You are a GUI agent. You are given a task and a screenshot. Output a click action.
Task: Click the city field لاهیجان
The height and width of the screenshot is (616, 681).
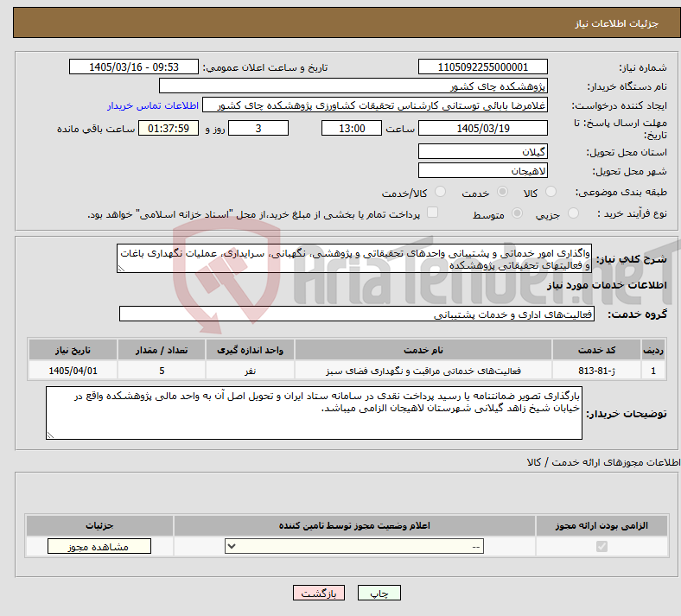(x=482, y=170)
